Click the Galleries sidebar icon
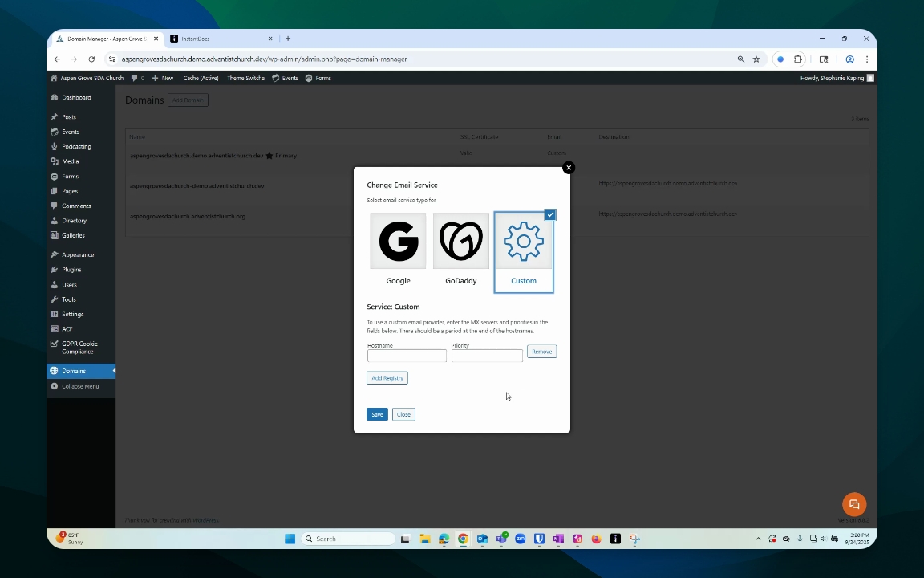The image size is (924, 578). coord(55,235)
